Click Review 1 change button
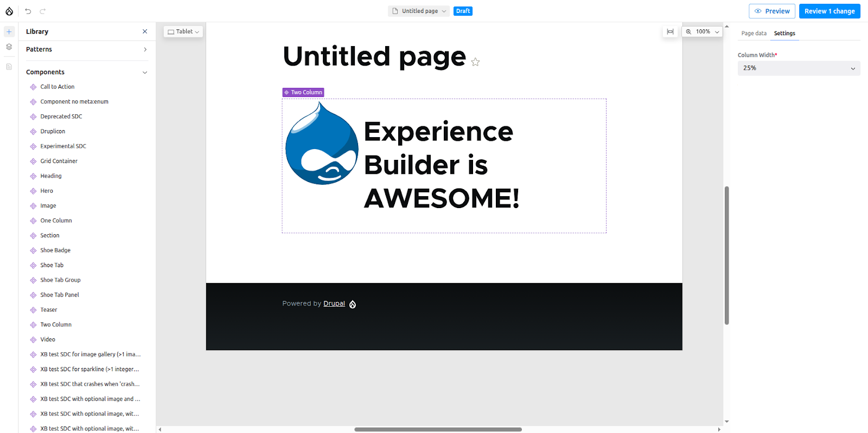Viewport: 868px width, 433px height. click(x=829, y=11)
